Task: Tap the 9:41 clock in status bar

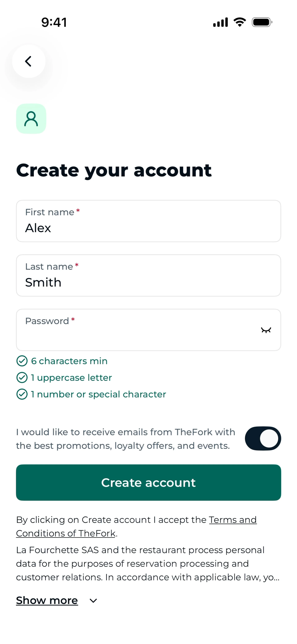Action: (54, 22)
